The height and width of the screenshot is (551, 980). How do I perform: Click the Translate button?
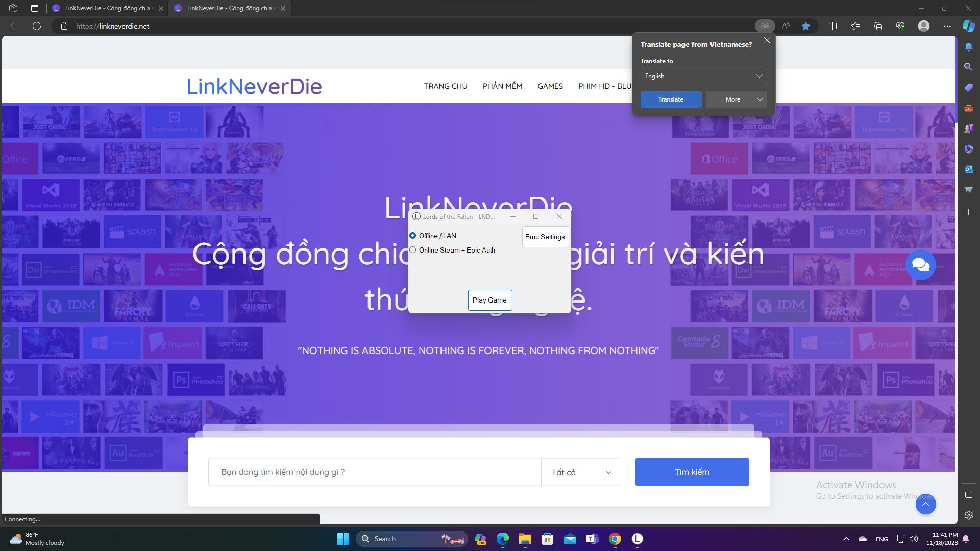coord(671,99)
